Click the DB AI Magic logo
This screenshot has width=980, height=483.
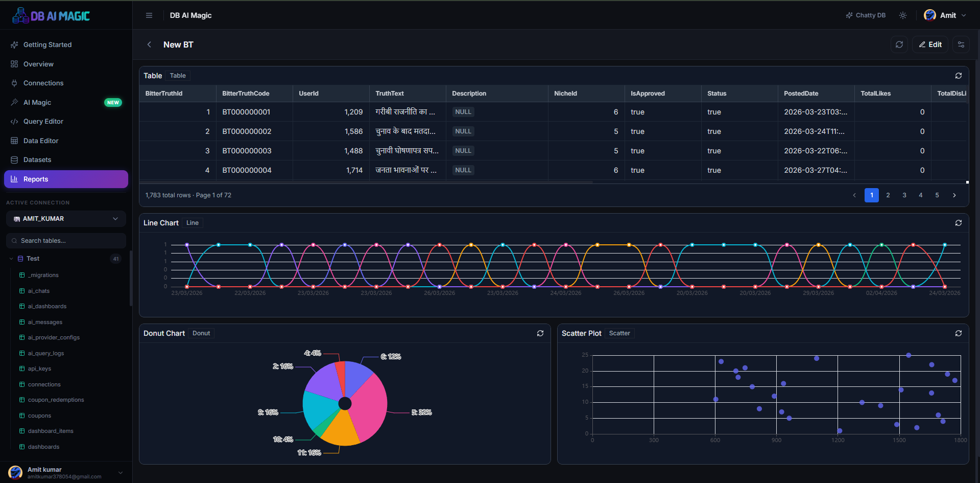click(x=51, y=15)
